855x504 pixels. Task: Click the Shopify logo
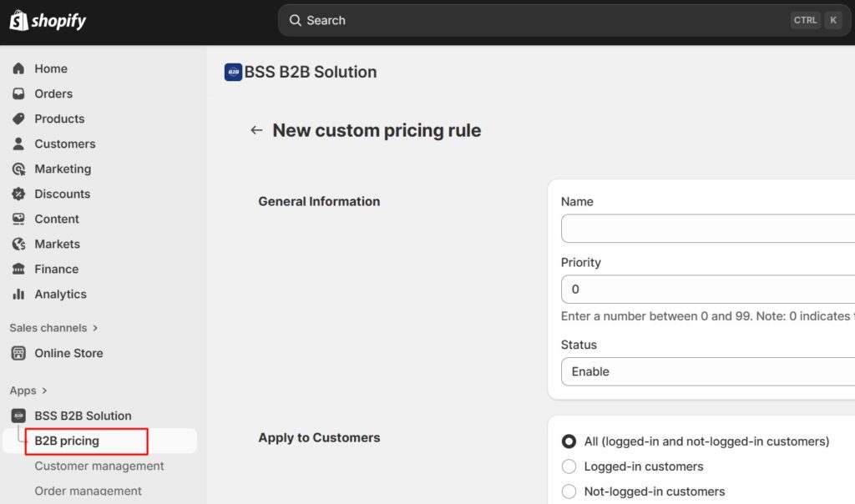coord(48,21)
